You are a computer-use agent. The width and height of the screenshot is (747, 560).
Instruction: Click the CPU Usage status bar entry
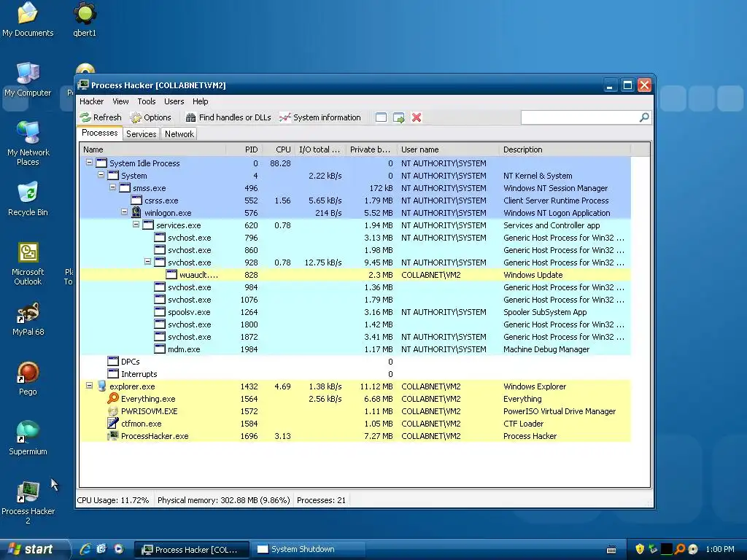click(113, 500)
